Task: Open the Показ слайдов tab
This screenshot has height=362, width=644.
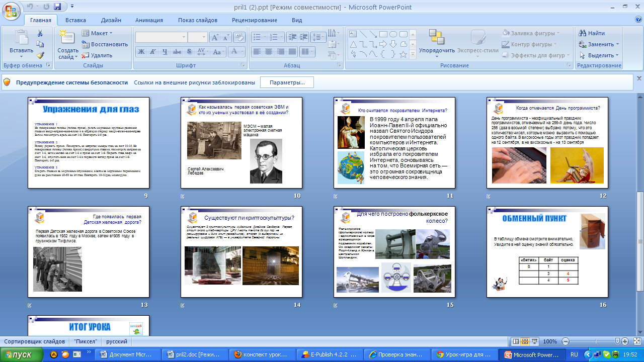Action: pos(198,20)
